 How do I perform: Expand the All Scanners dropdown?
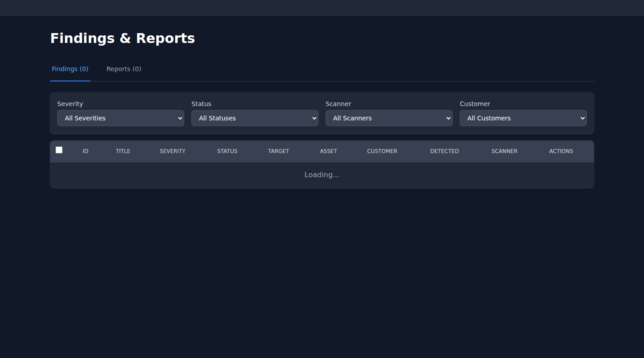(389, 118)
